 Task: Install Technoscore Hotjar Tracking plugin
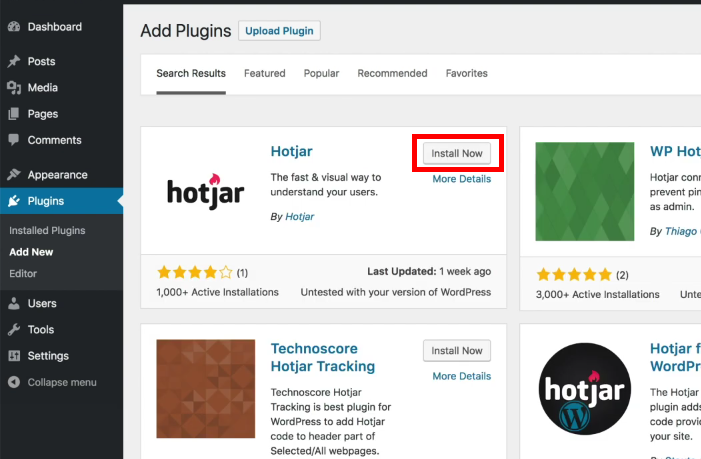(457, 351)
